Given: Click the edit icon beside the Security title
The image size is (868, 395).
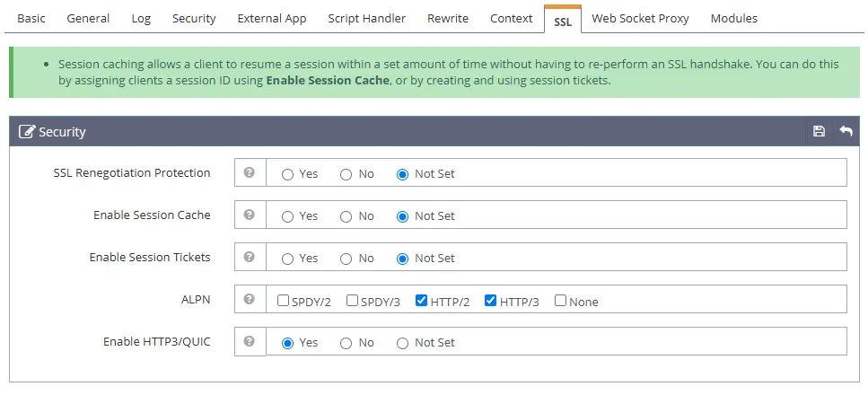Looking at the screenshot, I should [x=26, y=132].
